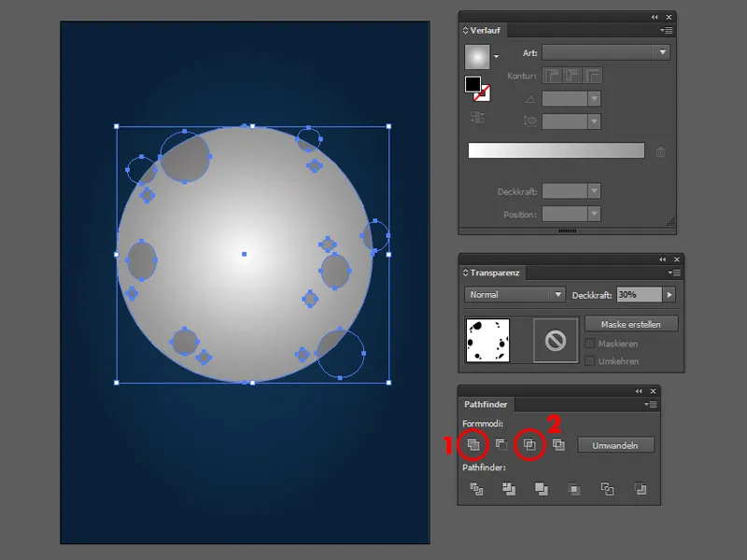The width and height of the screenshot is (747, 560).
Task: Apply Minus Front shape mode in Pathfinder
Action: (x=500, y=445)
